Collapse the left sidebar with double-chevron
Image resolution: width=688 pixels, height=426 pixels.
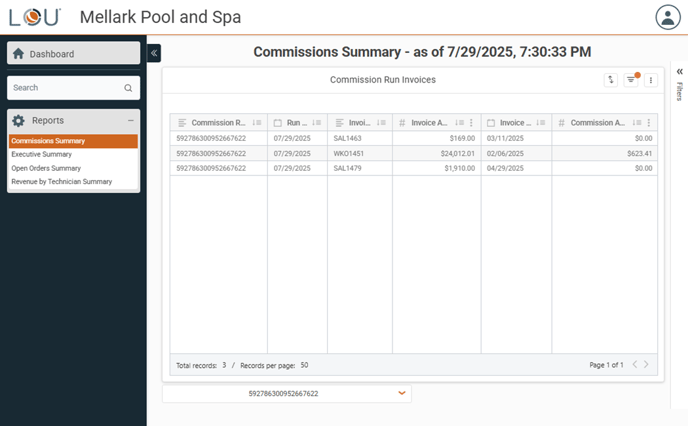click(154, 53)
